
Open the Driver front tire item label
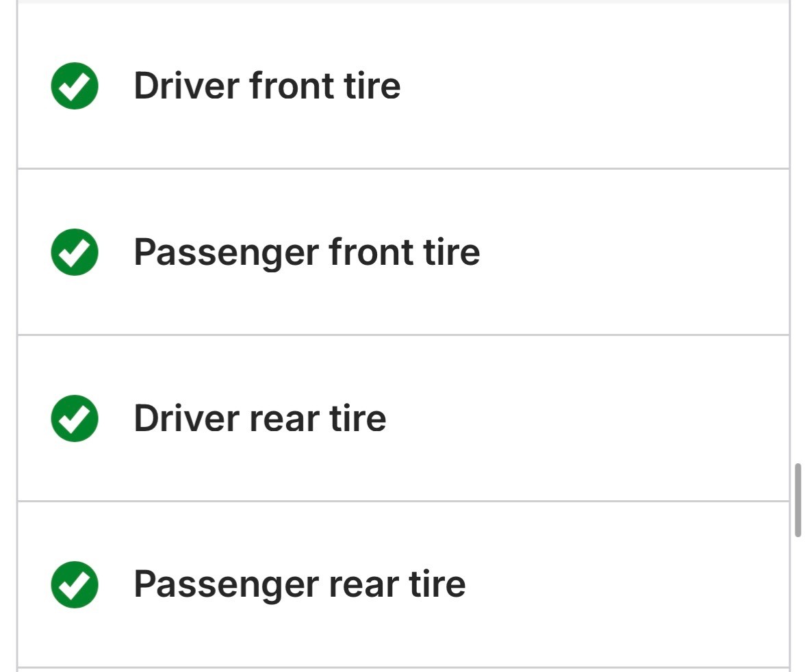point(267,86)
